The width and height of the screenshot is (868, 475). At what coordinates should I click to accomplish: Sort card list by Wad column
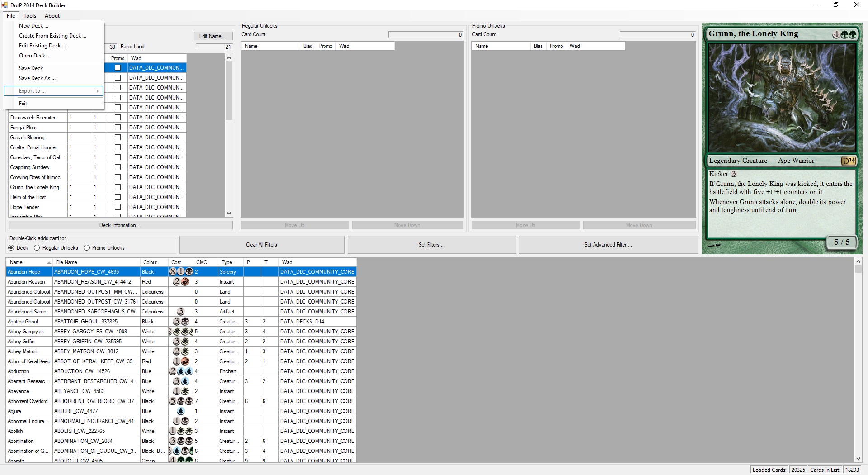pos(317,262)
